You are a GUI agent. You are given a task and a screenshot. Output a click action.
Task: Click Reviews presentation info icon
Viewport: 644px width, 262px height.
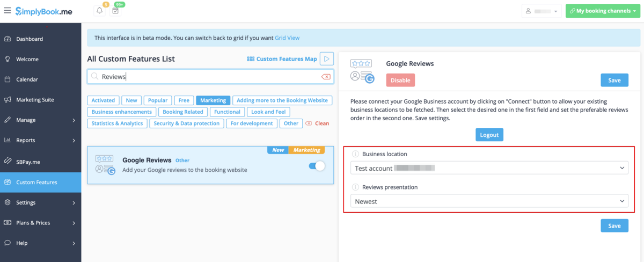[x=355, y=187]
